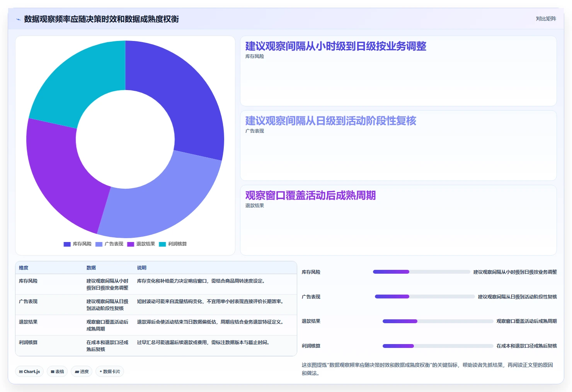Open card 观察窗口覆盖活动后成熟周期

tap(398, 220)
